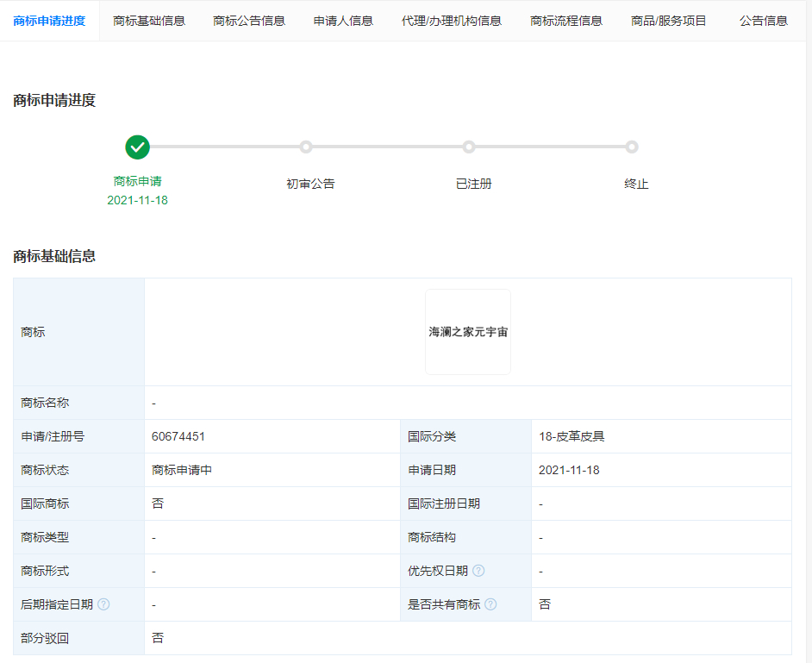
Task: Select the 申请人信息 tab
Action: pyautogui.click(x=343, y=21)
